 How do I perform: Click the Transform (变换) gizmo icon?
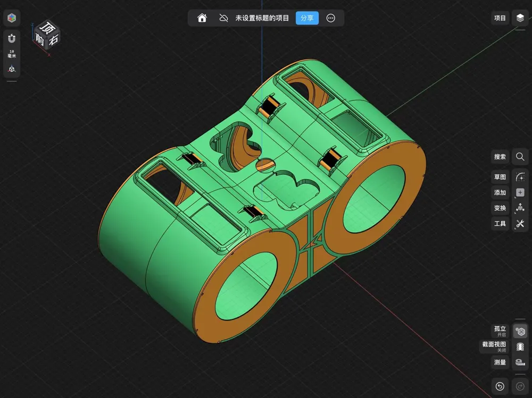tap(520, 208)
